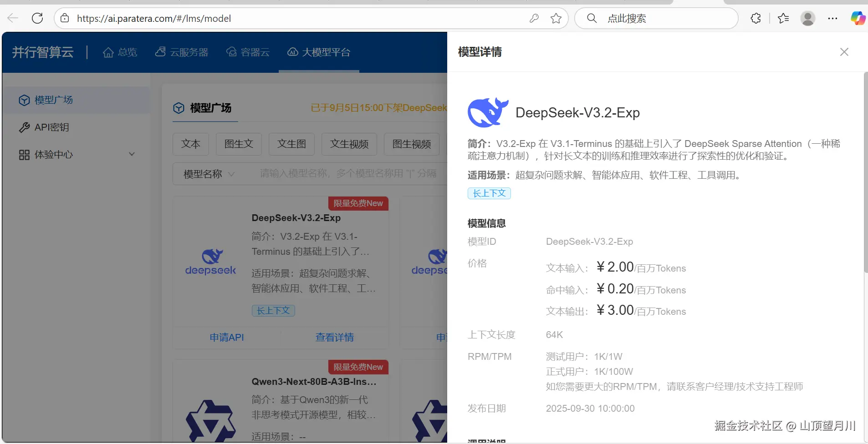
Task: Click the DeepSeek whale logo in details
Action: click(x=488, y=112)
